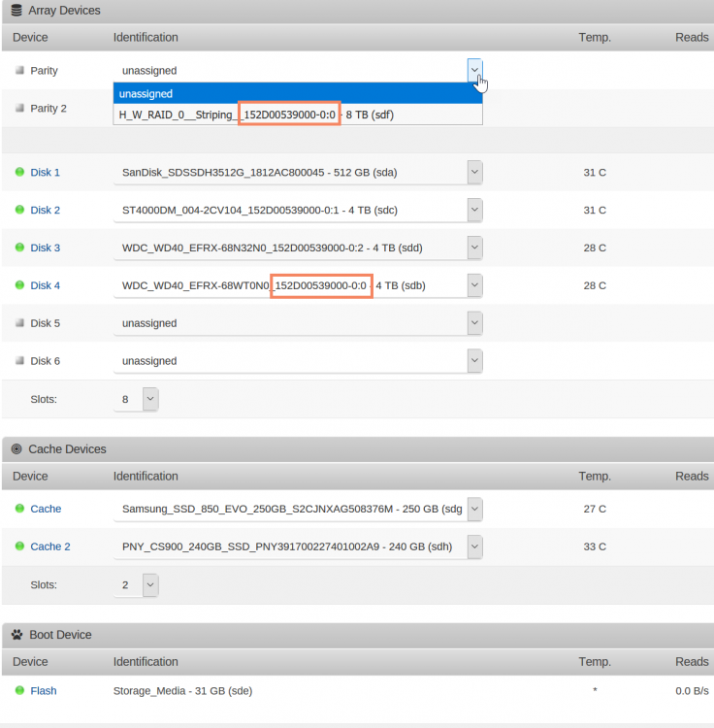Click the gray status square beside Disk 6
The height and width of the screenshot is (728, 714).
coord(19,360)
